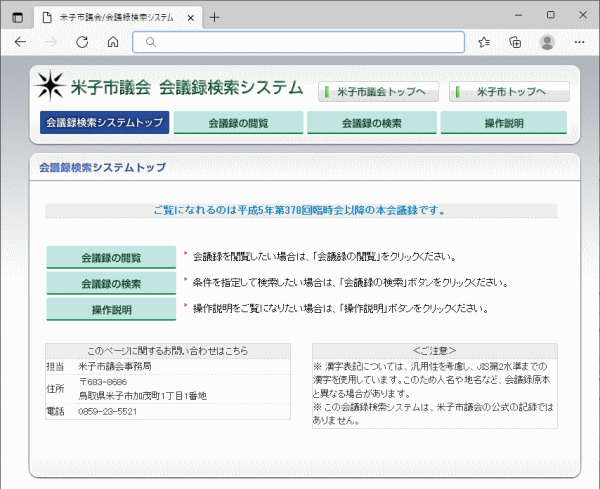
Task: Go to 米子市トップへ
Action: [x=509, y=92]
